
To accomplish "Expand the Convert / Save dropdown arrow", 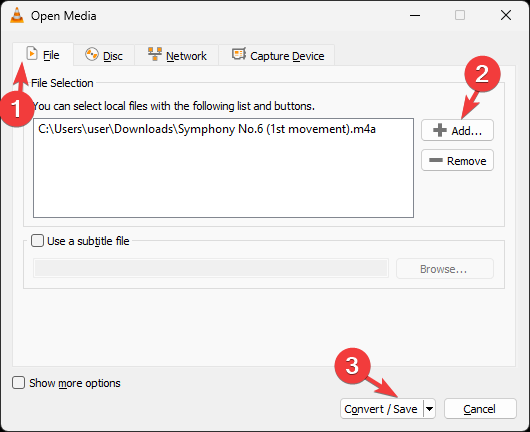I will tap(429, 409).
